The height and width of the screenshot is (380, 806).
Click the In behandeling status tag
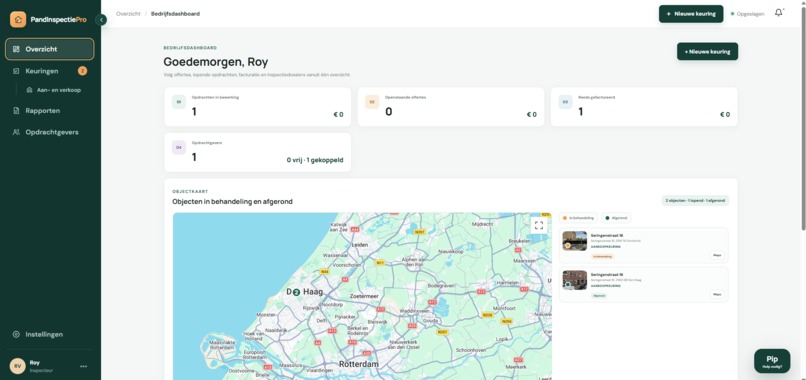click(x=602, y=256)
